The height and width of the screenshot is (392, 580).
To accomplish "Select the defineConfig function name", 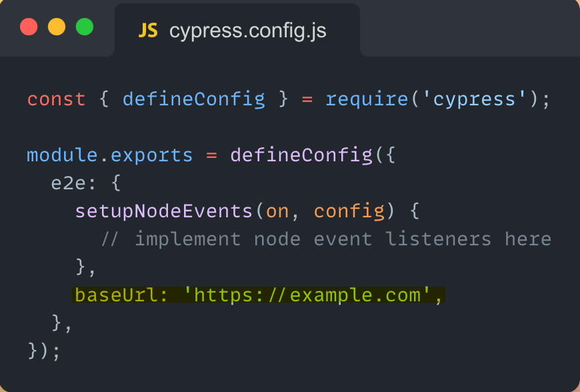I will [193, 99].
